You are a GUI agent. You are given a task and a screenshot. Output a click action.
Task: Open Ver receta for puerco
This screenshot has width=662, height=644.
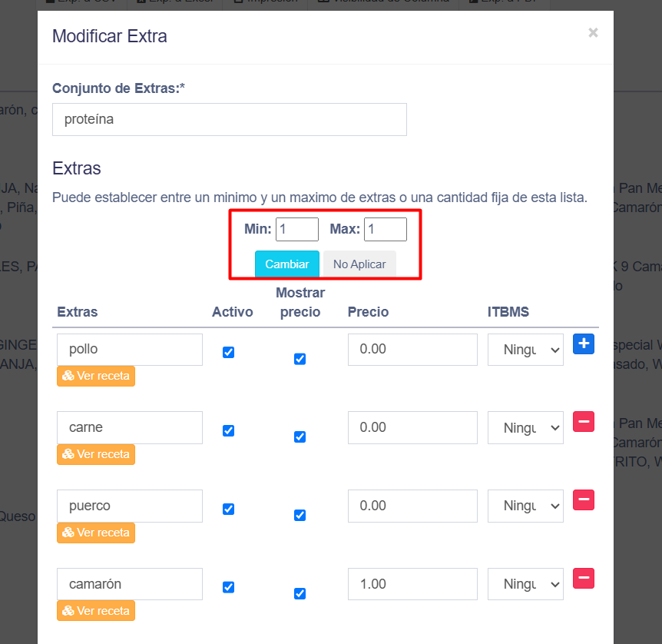pos(96,533)
